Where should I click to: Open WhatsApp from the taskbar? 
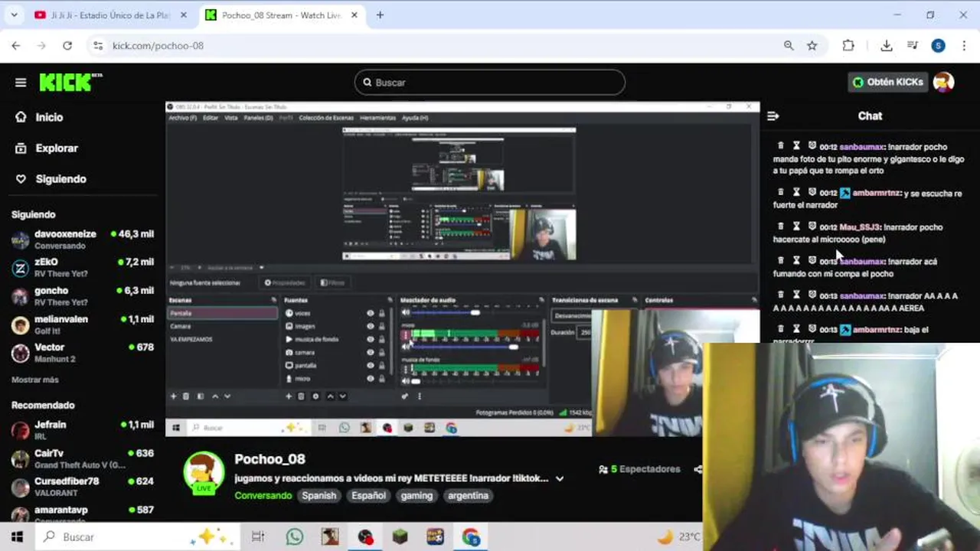click(x=295, y=536)
